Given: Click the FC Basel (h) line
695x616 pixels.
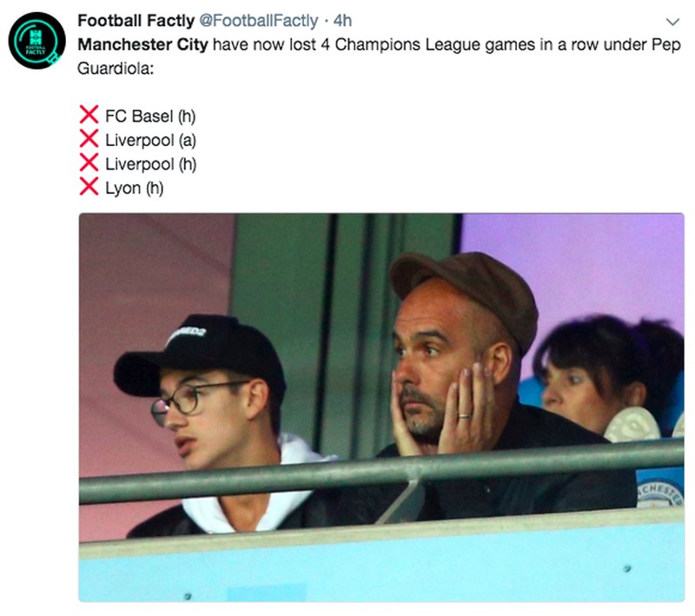Looking at the screenshot, I should (x=145, y=116).
